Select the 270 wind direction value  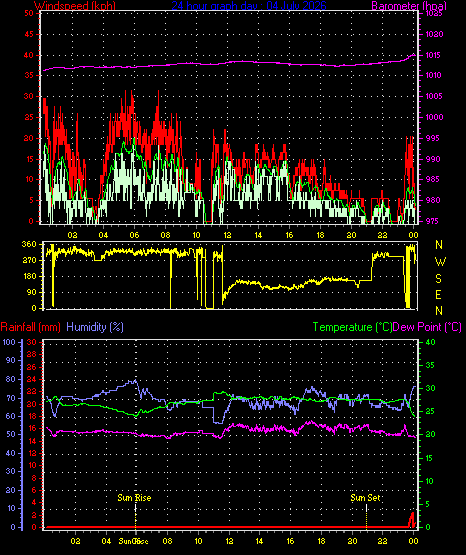[x=29, y=260]
